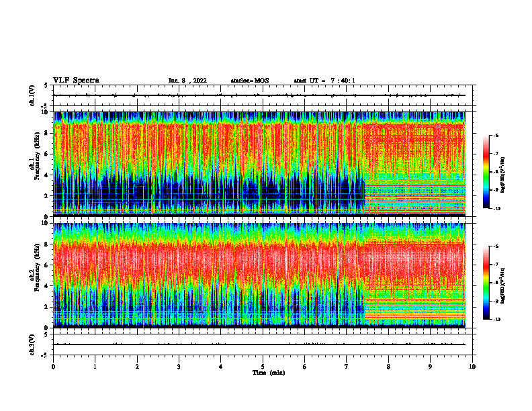Click the 'Time (min)' axis title
Image resolution: width=532 pixels, height=411 pixels.
(269, 373)
